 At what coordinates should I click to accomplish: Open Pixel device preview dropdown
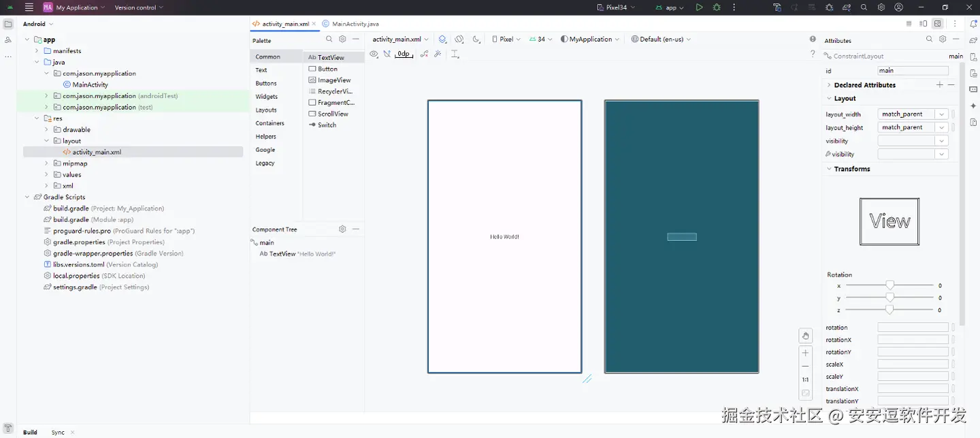pos(506,40)
